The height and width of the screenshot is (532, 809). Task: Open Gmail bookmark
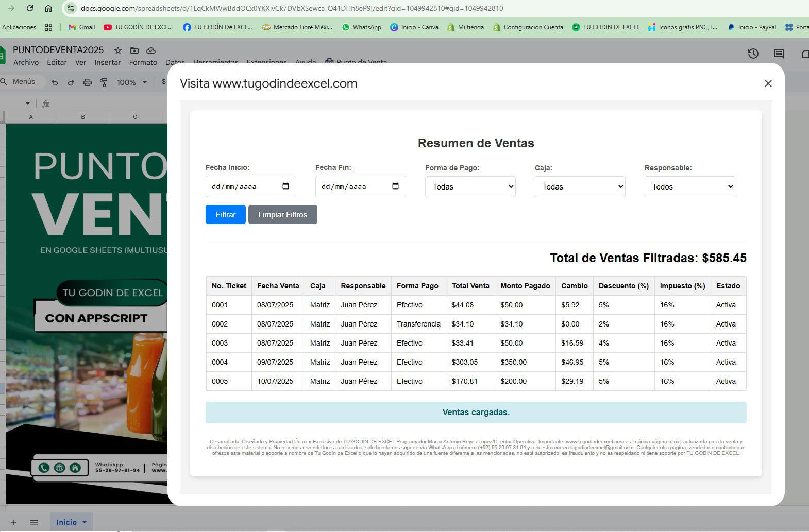[x=82, y=27]
